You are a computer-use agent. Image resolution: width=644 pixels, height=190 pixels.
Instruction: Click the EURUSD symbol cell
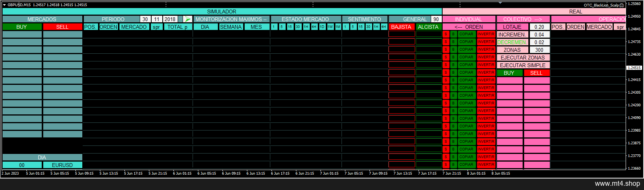point(62,165)
